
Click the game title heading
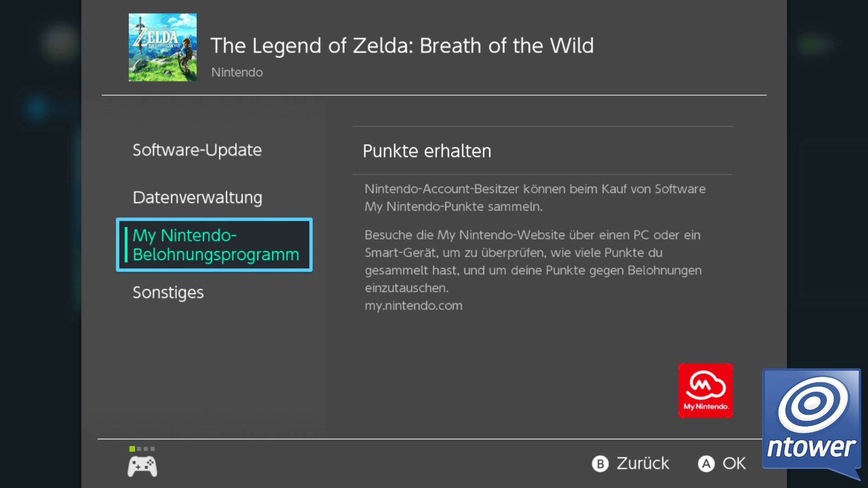tap(402, 46)
